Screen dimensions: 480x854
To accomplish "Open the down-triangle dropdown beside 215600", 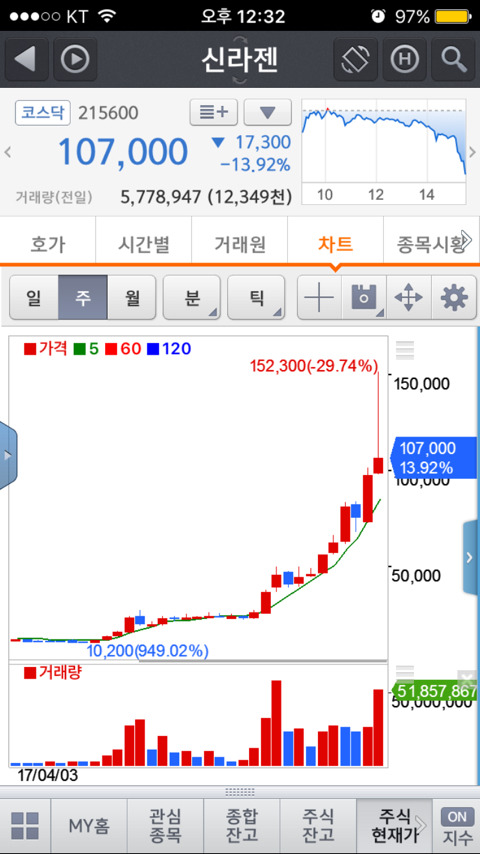I will coord(268,113).
